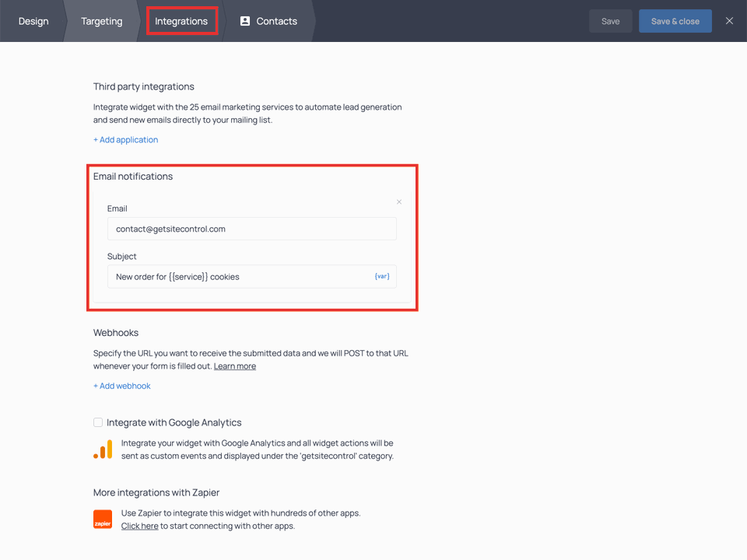Image resolution: width=747 pixels, height=560 pixels.
Task: Switch to the Design tab
Action: pos(33,21)
